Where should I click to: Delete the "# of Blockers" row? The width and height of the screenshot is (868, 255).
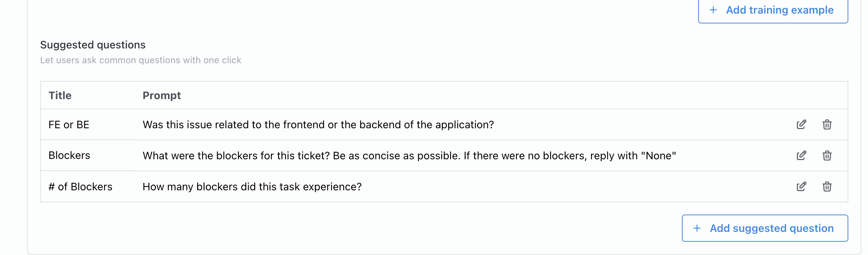827,187
